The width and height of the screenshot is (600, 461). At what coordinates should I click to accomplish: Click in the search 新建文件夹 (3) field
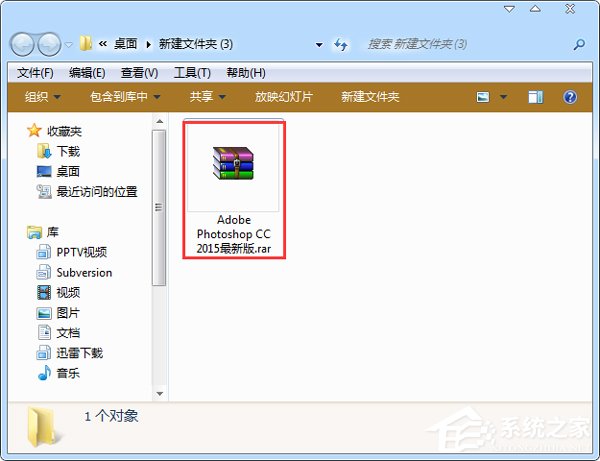pyautogui.click(x=460, y=44)
